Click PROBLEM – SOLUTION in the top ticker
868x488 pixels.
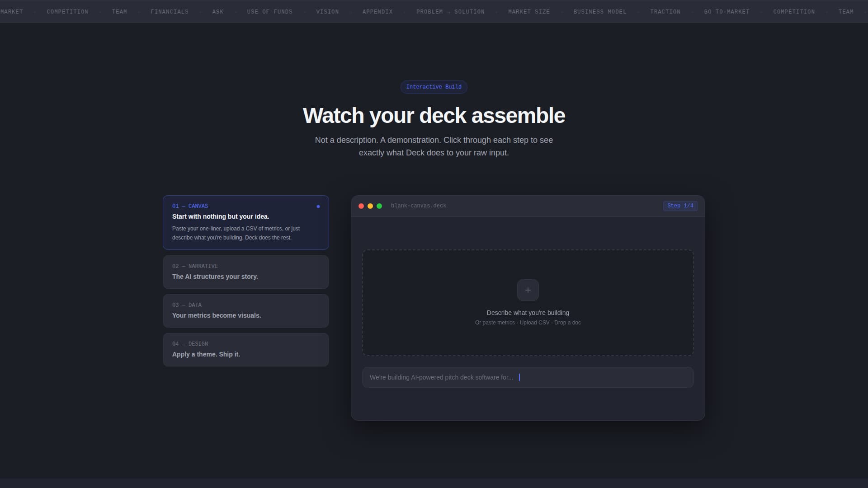pyautogui.click(x=450, y=12)
